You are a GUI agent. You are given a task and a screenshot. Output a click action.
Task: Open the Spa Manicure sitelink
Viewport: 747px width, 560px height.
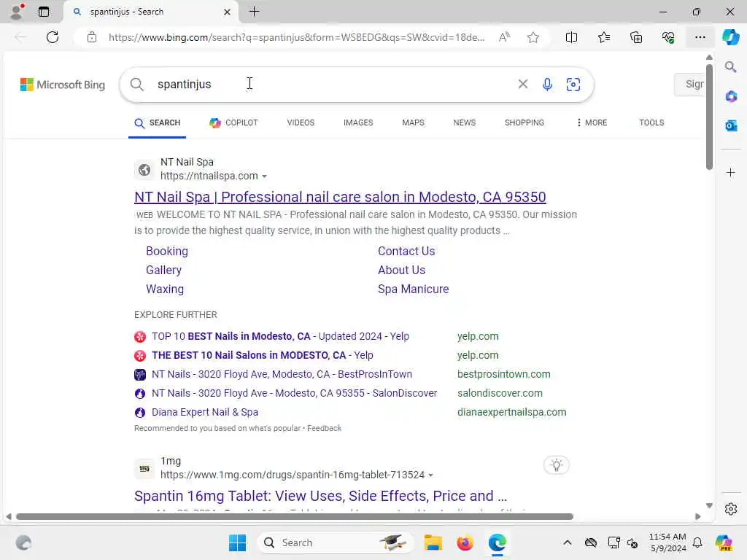[413, 289]
